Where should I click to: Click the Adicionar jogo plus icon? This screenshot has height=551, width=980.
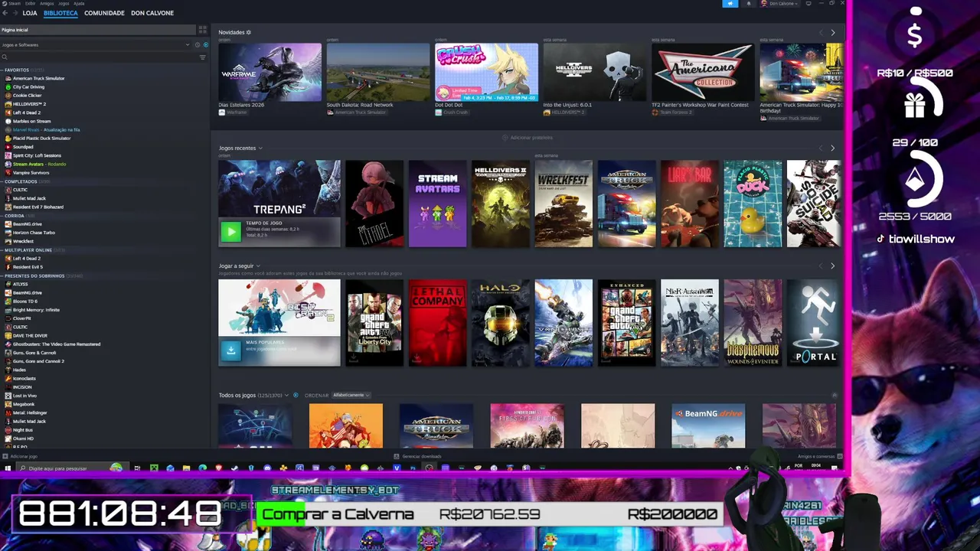[x=5, y=456]
